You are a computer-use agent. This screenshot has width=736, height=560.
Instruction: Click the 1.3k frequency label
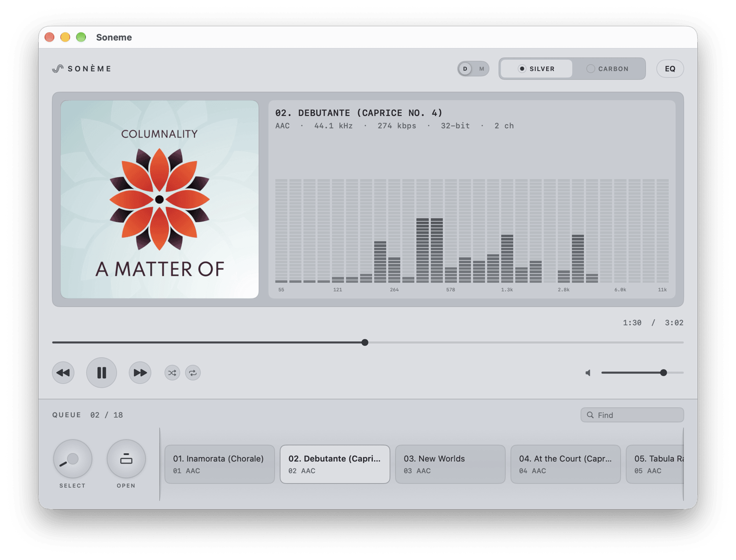click(x=507, y=290)
